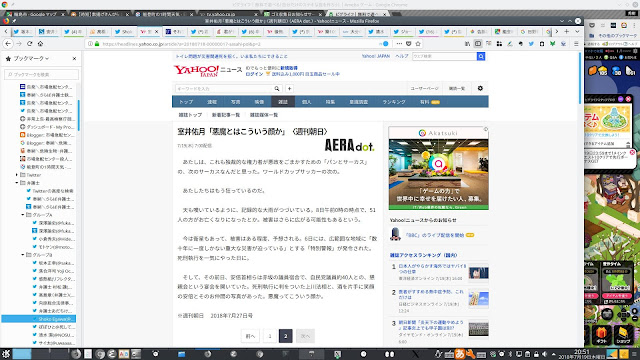Image resolution: width=640 pixels, height=360 pixels.
Task: Click the Twitter extension bird icon in toolbar
Action: tap(531, 44)
